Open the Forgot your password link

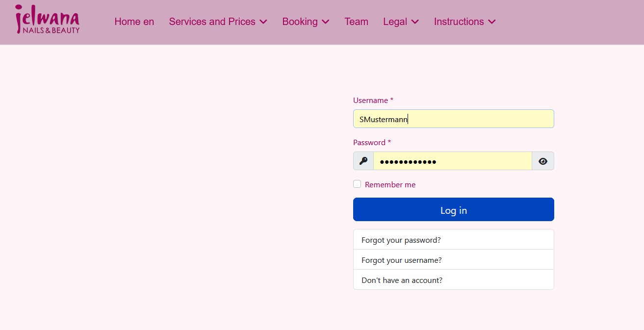click(401, 240)
